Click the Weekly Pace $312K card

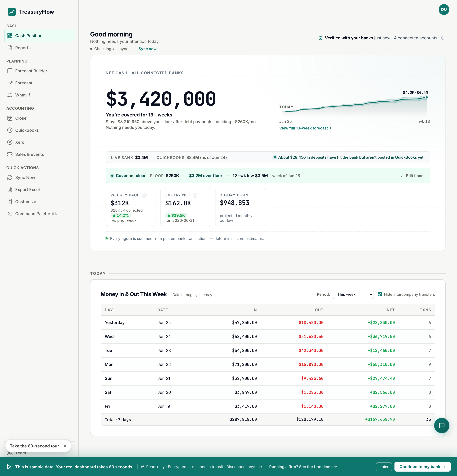pos(131,207)
